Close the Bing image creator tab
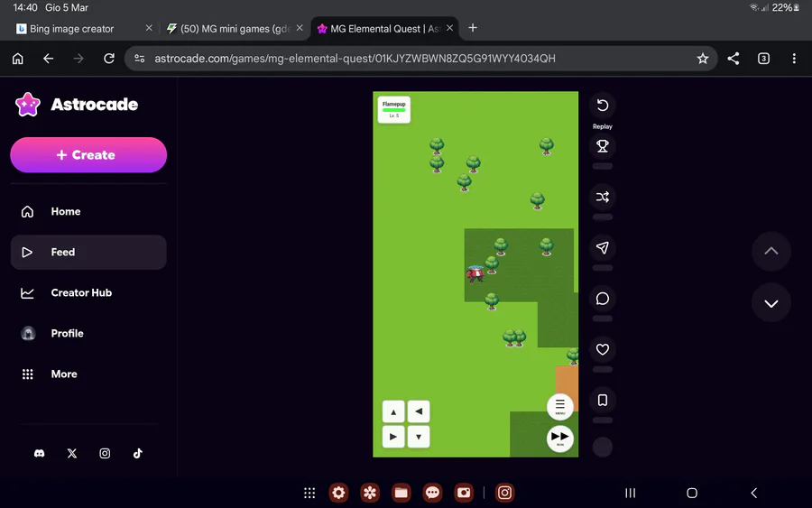 click(x=149, y=28)
